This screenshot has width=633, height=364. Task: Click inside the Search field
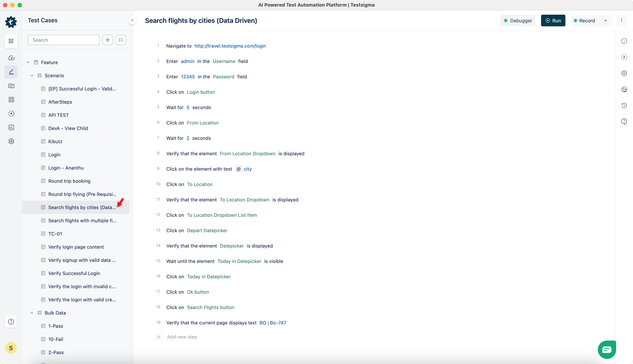(64, 40)
